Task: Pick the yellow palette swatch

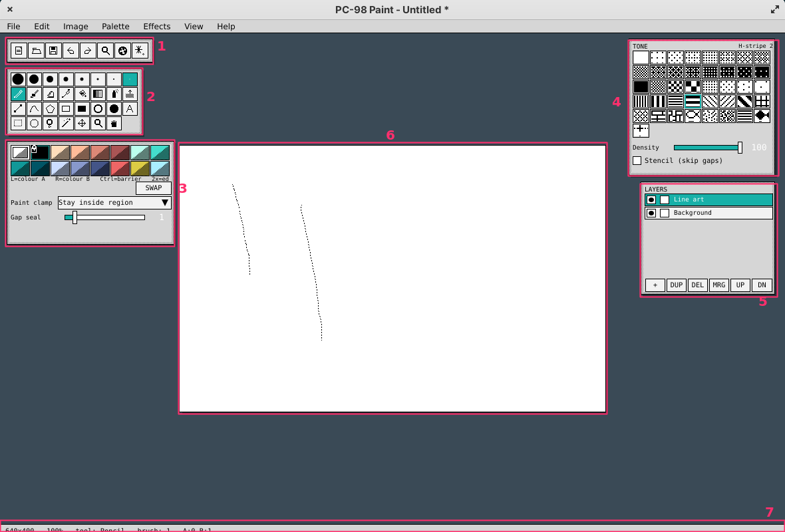Action: click(x=140, y=169)
